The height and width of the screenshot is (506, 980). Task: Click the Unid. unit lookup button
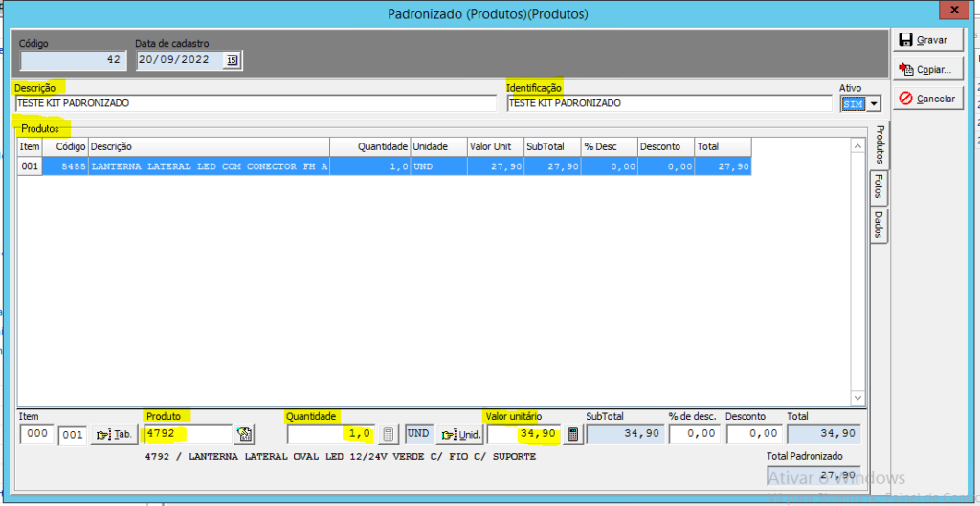coord(460,434)
